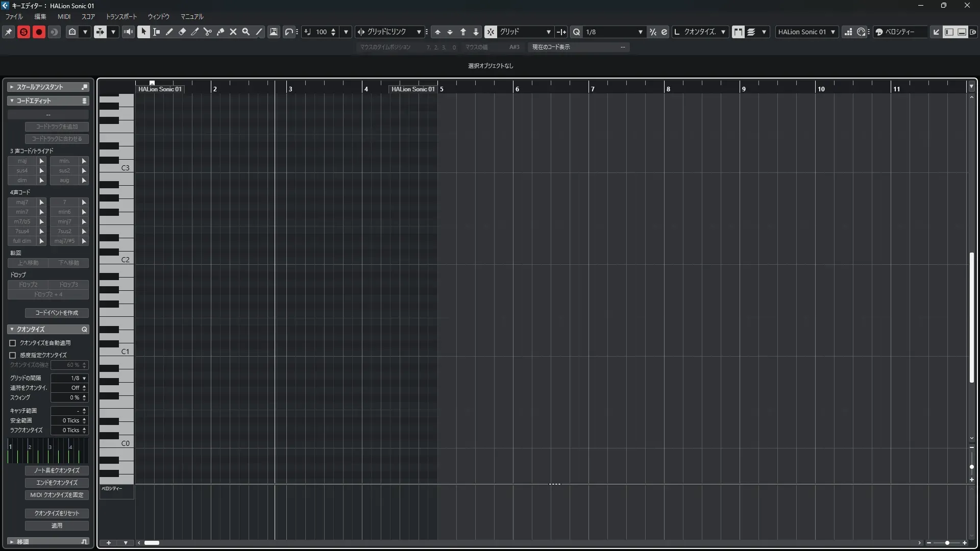Select the Erase tool
Viewport: 980px width, 551px height.
(182, 32)
